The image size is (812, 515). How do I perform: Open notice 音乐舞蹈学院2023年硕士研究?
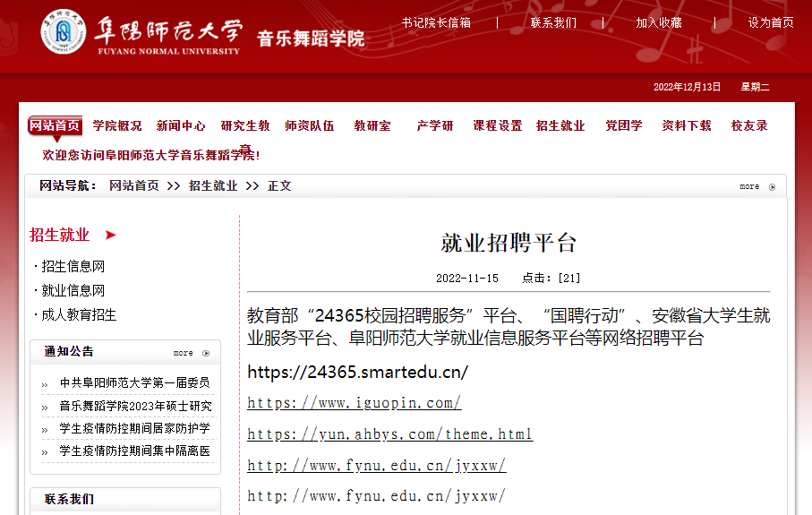click(134, 406)
